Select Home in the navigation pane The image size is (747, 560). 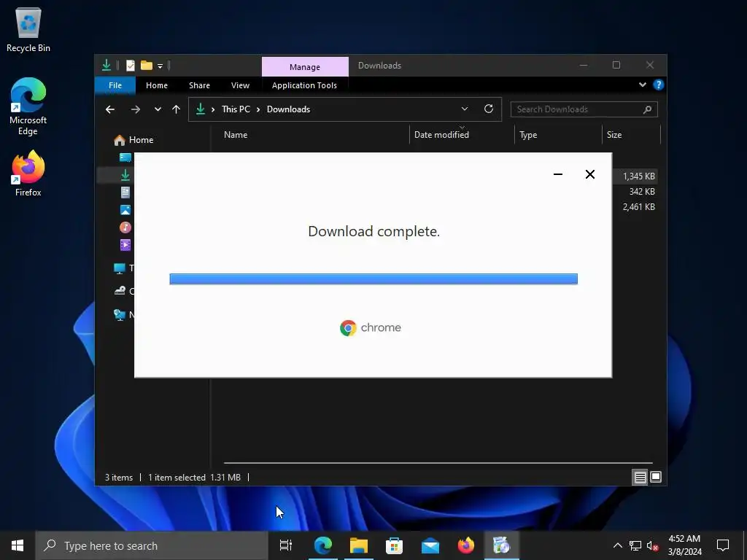point(134,140)
